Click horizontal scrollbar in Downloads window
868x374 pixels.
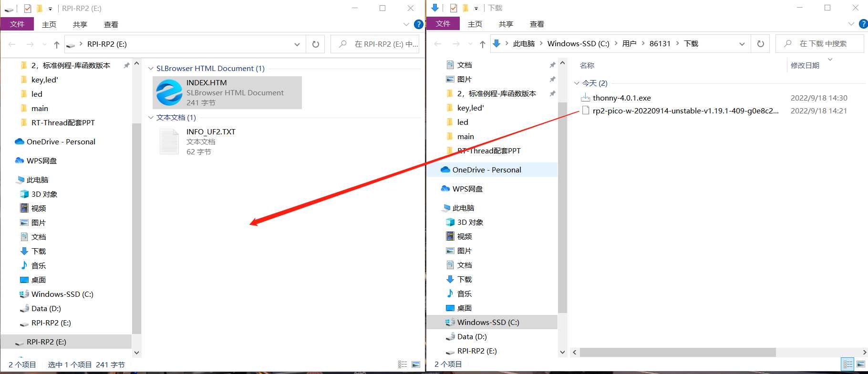[678, 352]
